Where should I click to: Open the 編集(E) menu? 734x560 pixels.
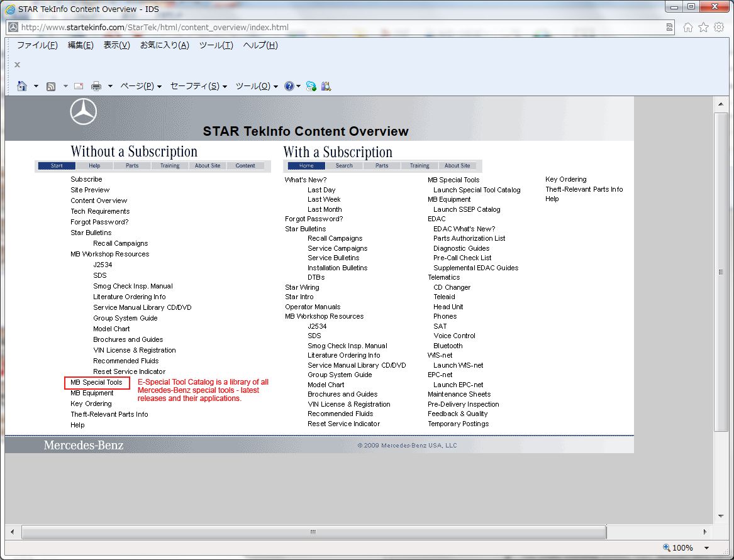coord(81,45)
